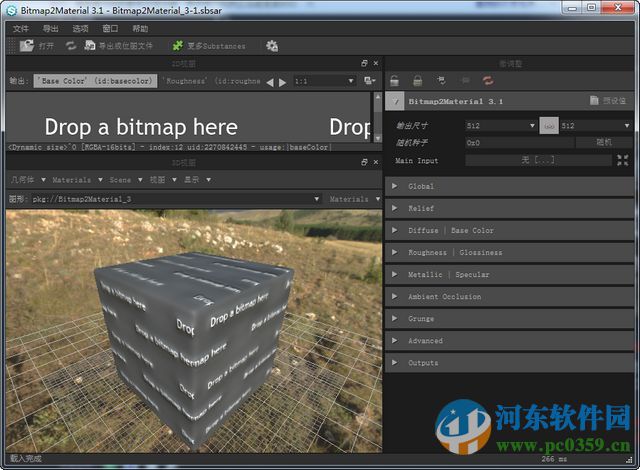Select the 'Roughness' output tab

tap(212, 81)
